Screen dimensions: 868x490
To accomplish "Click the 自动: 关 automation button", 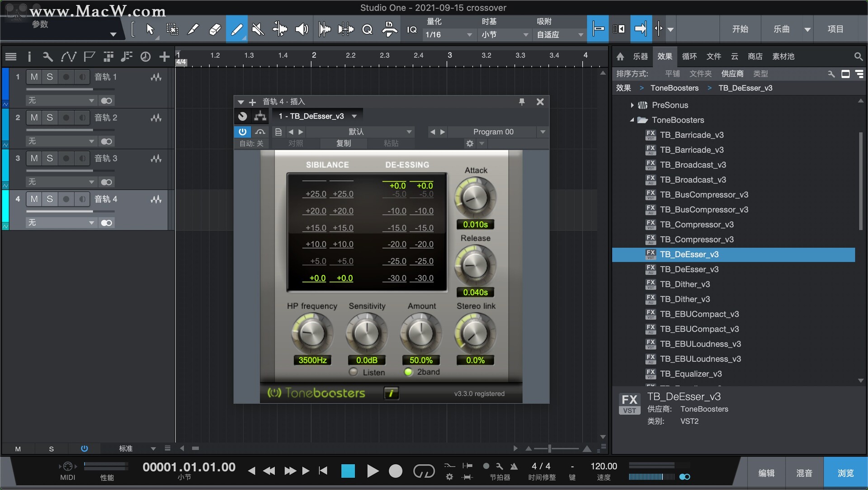I will point(251,143).
